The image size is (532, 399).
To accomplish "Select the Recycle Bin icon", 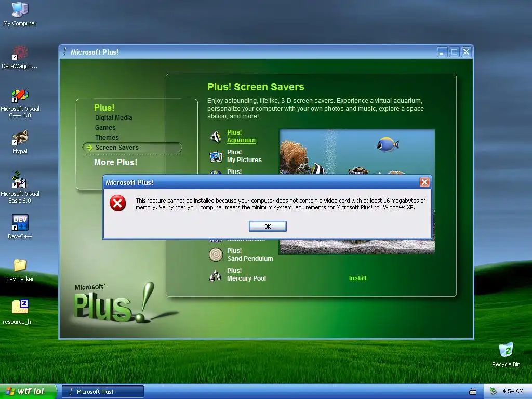I will click(x=506, y=354).
